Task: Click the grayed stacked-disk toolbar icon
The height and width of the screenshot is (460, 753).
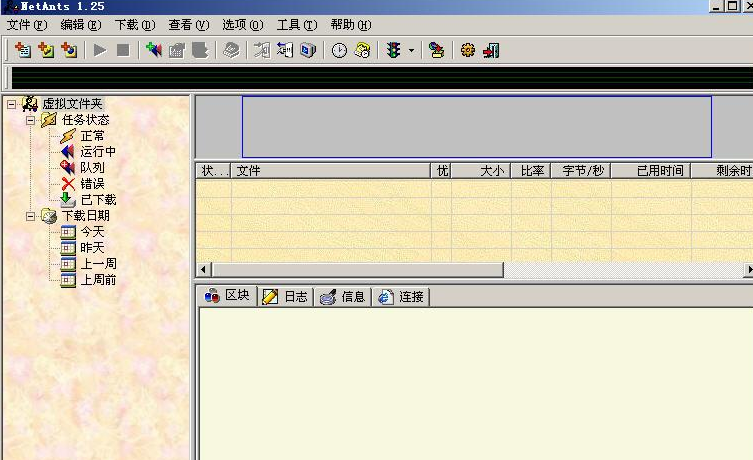Action: point(231,50)
